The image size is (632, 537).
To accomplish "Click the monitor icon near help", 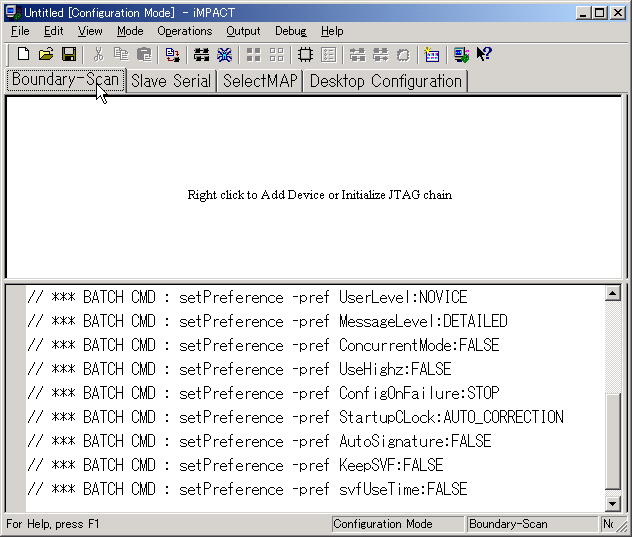I will tap(461, 54).
